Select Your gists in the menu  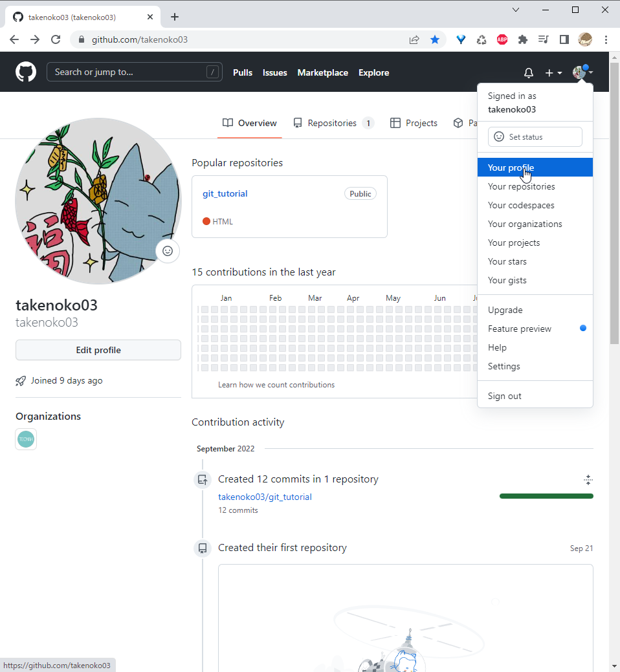tap(535, 280)
